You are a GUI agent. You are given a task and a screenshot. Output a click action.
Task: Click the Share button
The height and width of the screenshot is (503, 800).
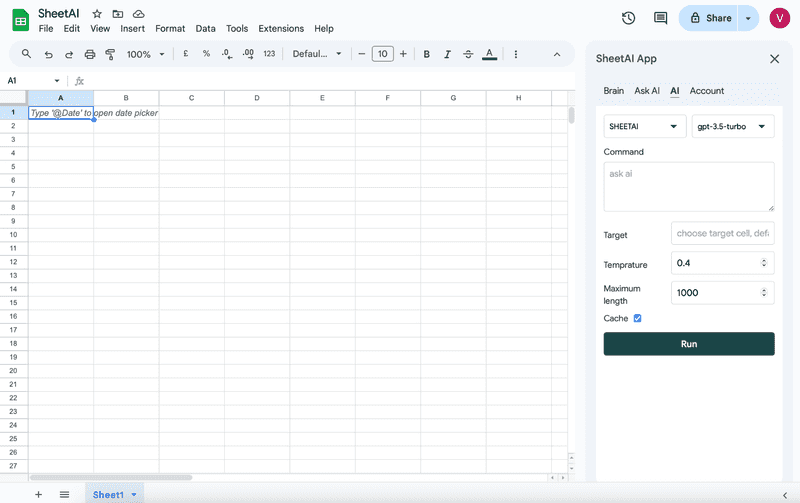point(709,18)
